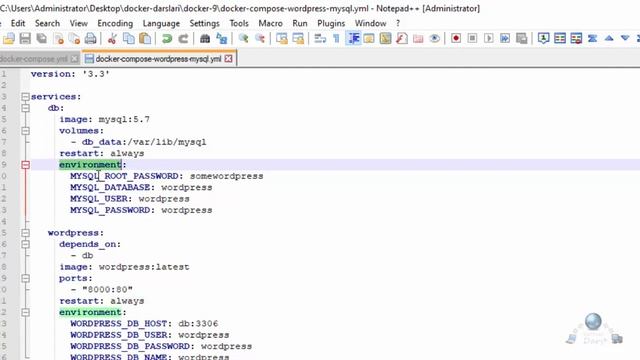Click the Close document toolbar icon
The image size is (640, 360).
(x=59, y=39)
